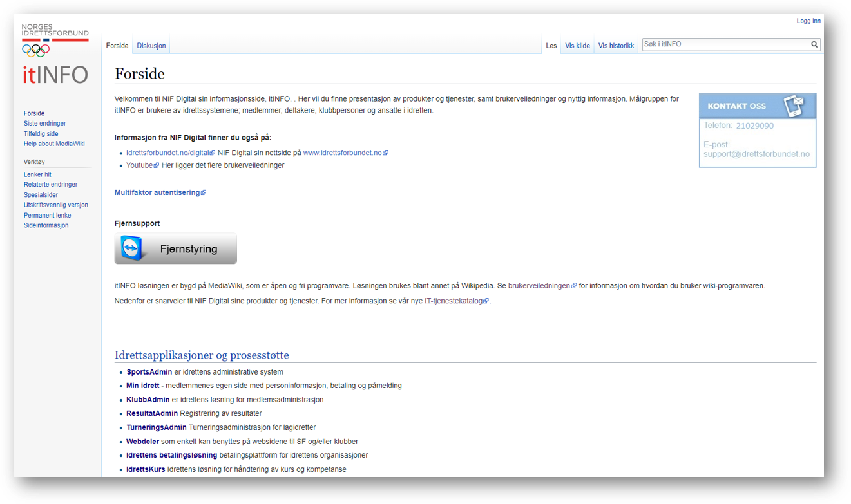
Task: Open the Multifaktor autentisering link
Action: (x=160, y=192)
